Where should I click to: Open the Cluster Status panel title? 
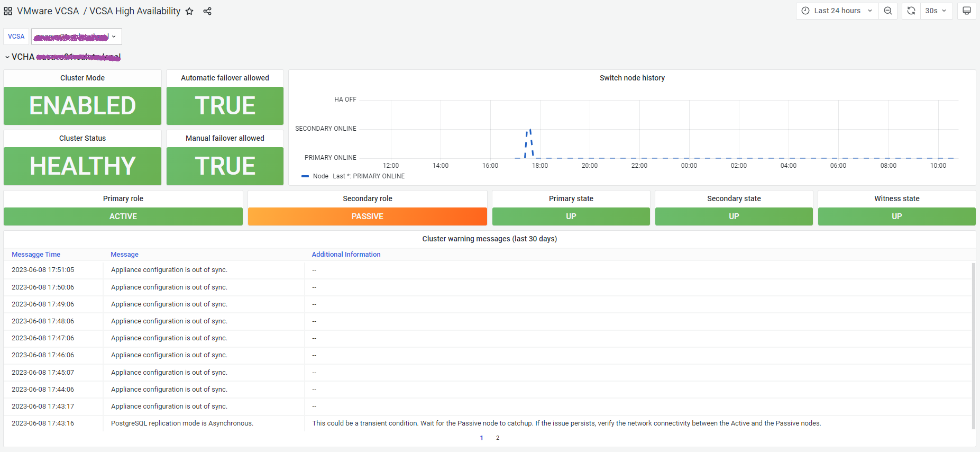click(x=83, y=138)
